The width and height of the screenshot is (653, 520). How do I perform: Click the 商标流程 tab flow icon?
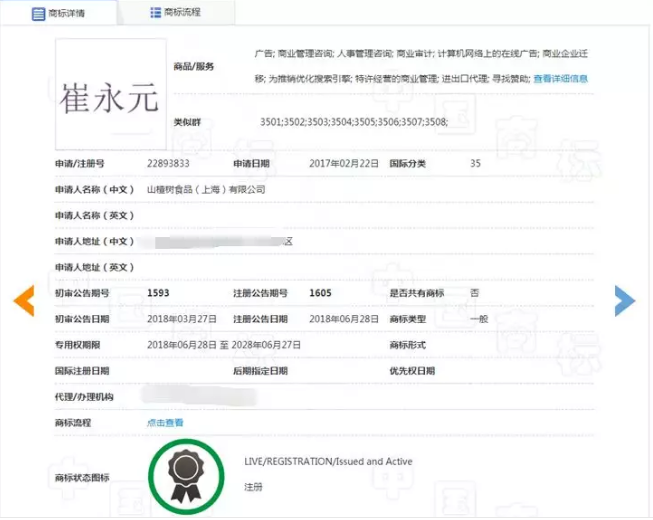tap(155, 12)
